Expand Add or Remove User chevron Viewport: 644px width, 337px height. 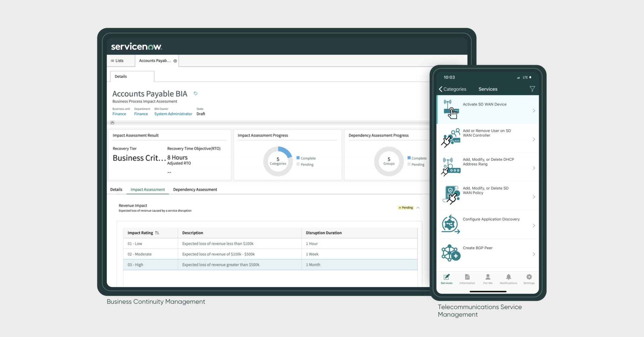(x=534, y=139)
